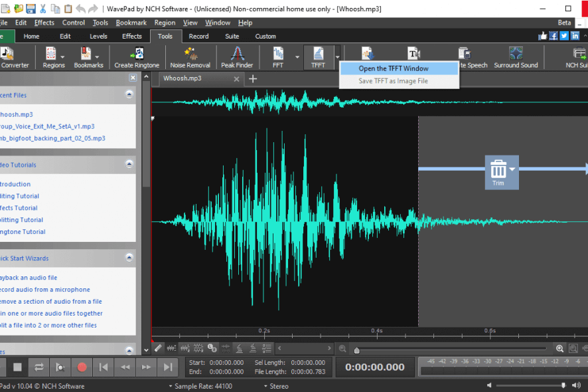Collapse the Quick Start Wizards section
The width and height of the screenshot is (588, 392).
coord(129,257)
